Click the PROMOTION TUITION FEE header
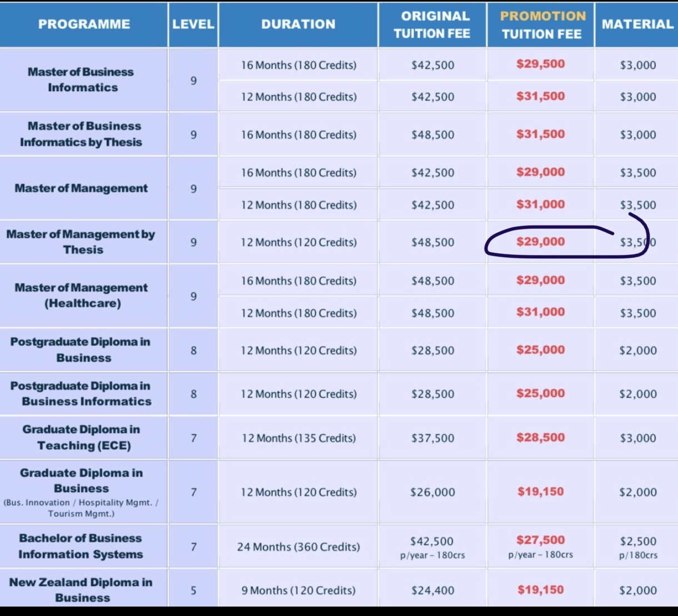The height and width of the screenshot is (616, 678). 542,25
